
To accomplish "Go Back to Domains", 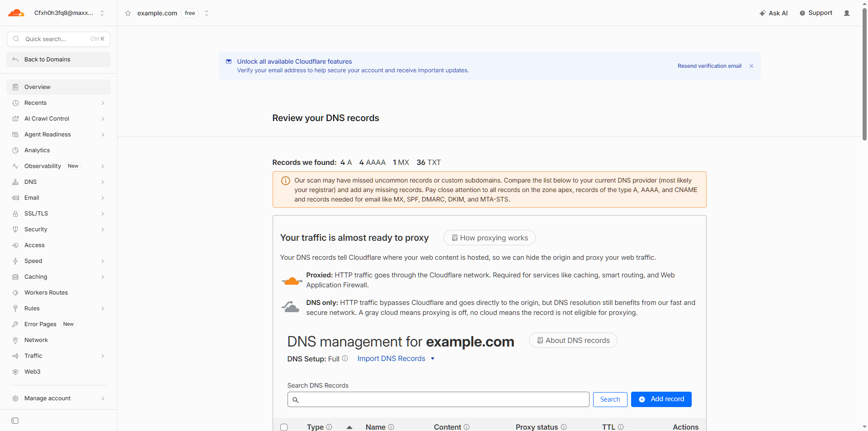I will click(58, 60).
